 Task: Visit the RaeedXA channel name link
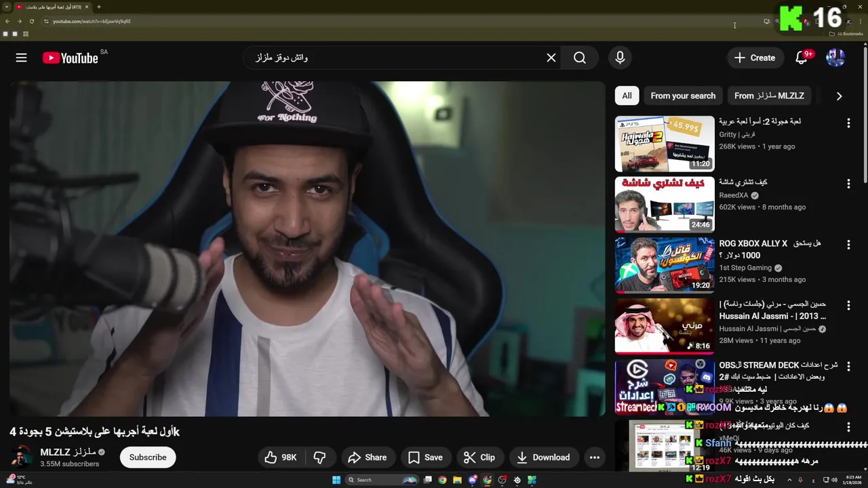[x=734, y=196]
